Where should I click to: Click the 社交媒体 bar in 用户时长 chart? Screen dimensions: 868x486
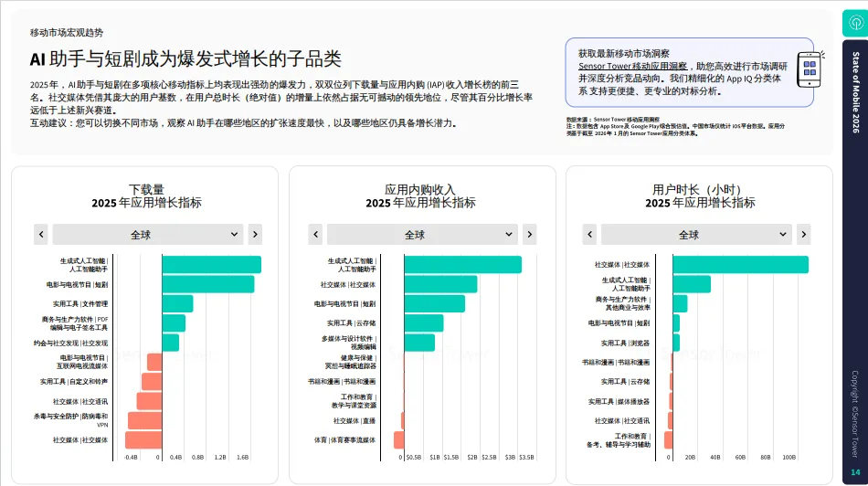[741, 265]
